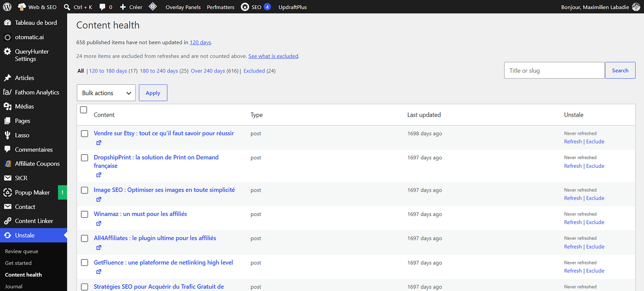Check the GetFluence row checkbox
The image size is (644, 291).
pyautogui.click(x=84, y=263)
